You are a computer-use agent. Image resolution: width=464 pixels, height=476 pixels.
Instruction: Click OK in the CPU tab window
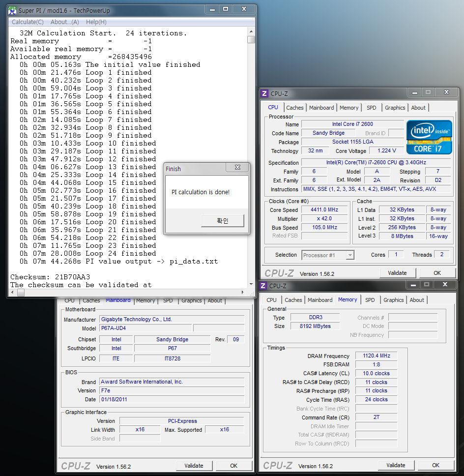click(x=437, y=273)
